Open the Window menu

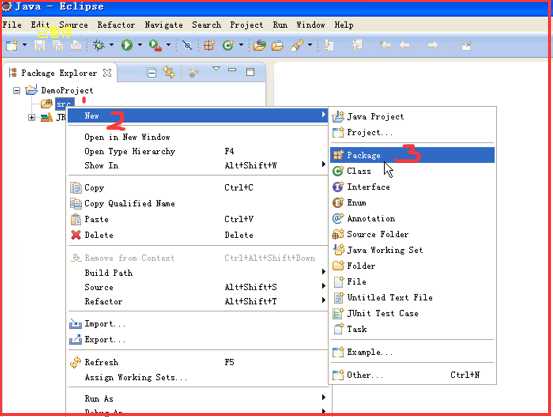pos(311,25)
